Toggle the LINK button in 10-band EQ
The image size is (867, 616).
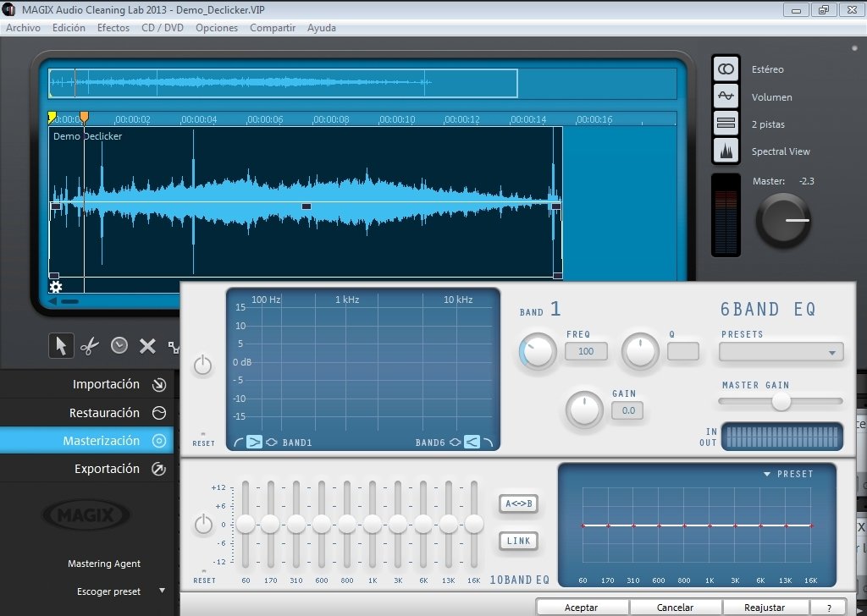(519, 541)
